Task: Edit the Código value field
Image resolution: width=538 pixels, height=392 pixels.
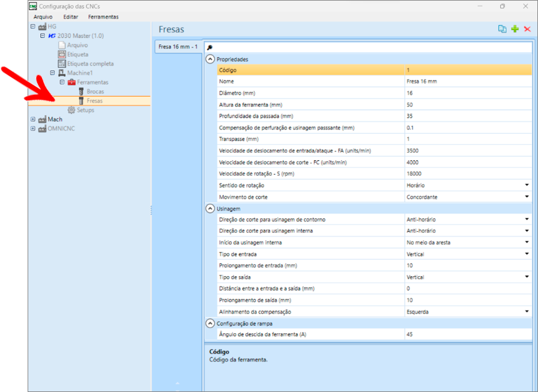Action: coord(468,70)
